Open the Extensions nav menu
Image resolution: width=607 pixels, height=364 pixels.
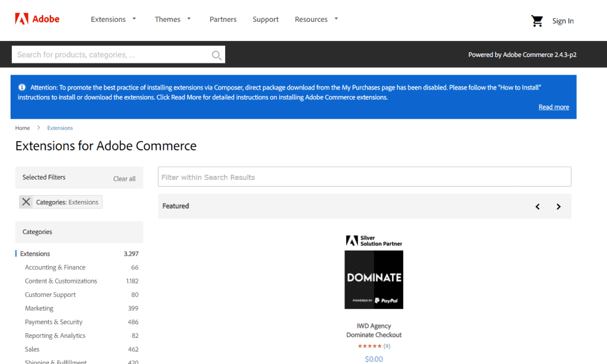pos(108,20)
